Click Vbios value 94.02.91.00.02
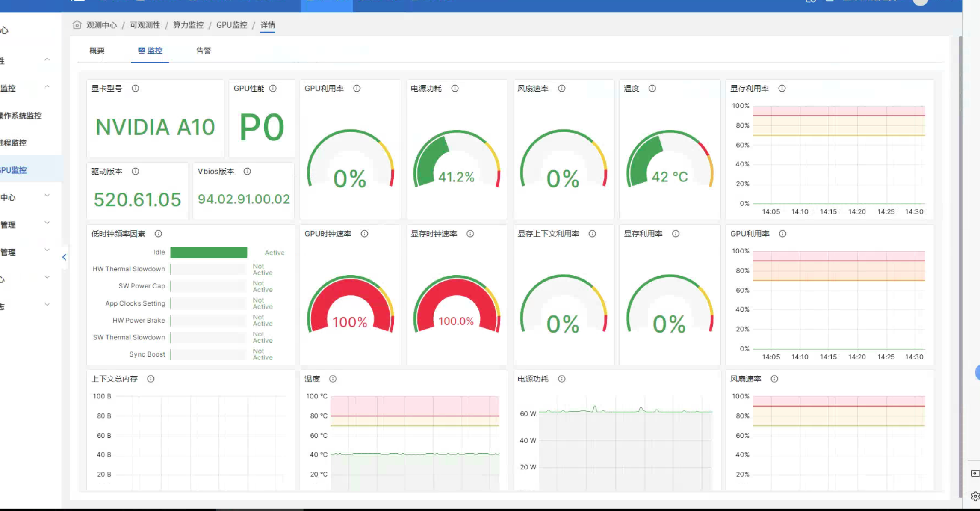 (244, 199)
